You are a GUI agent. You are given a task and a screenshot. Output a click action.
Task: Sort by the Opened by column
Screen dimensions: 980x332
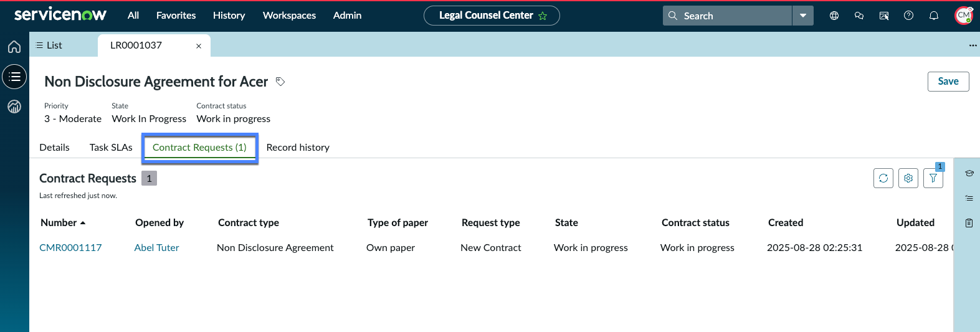point(159,223)
